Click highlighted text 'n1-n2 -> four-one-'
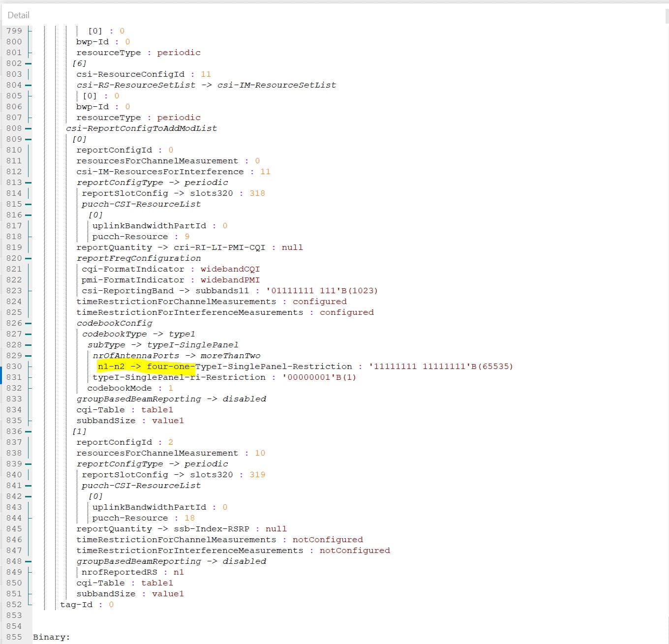 click(x=146, y=367)
